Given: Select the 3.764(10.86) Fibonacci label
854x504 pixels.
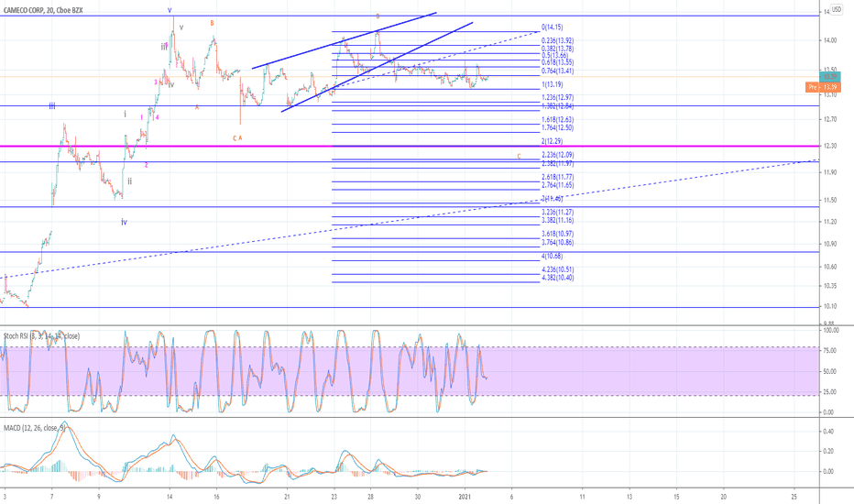Looking at the screenshot, I should click(557, 243).
